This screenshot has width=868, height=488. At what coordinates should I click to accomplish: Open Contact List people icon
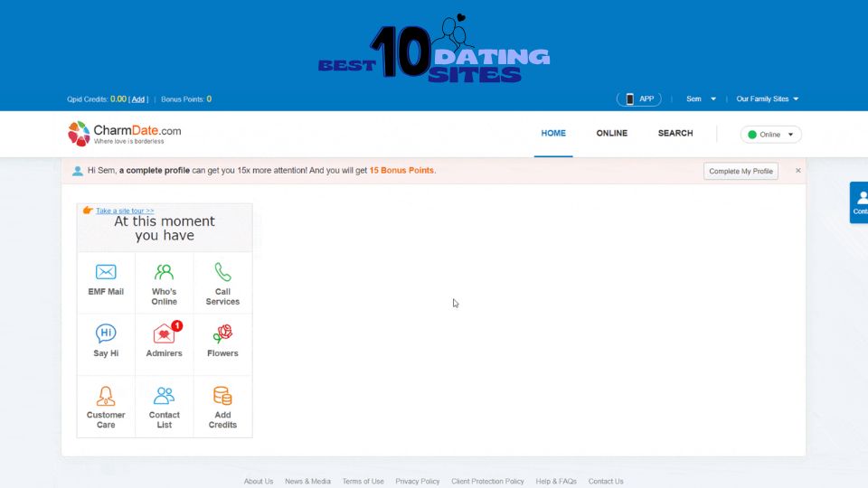[164, 396]
